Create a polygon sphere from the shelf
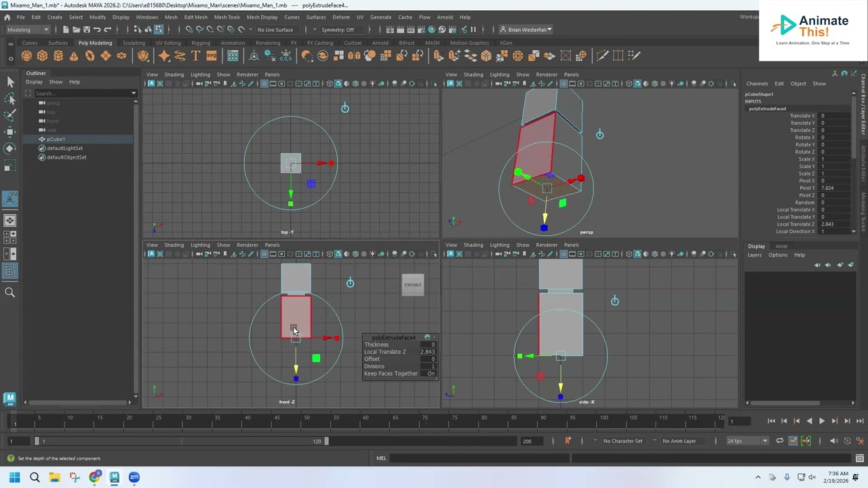Viewport: 868px width, 488px height. tap(26, 56)
